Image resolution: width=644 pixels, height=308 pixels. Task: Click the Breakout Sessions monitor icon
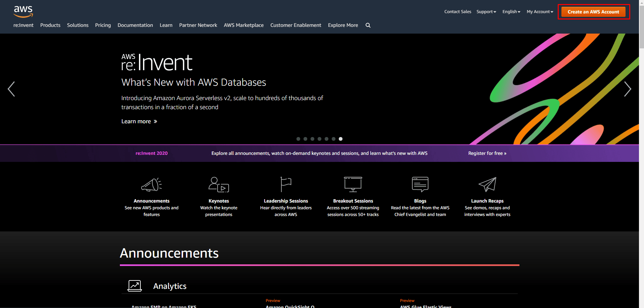point(353,184)
